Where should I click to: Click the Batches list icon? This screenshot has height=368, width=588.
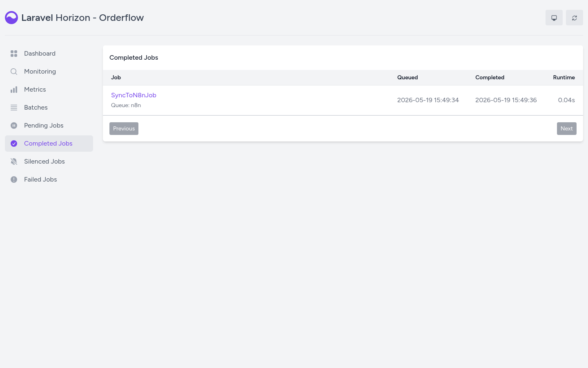[14, 108]
